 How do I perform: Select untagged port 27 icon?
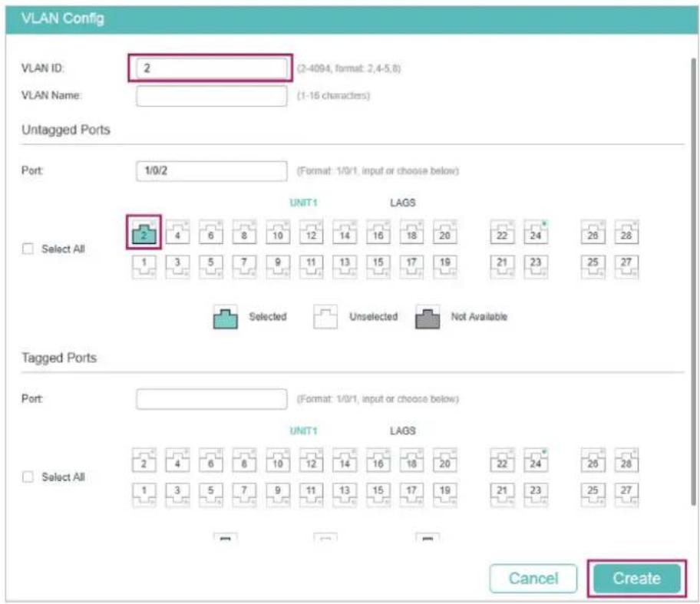[626, 267]
